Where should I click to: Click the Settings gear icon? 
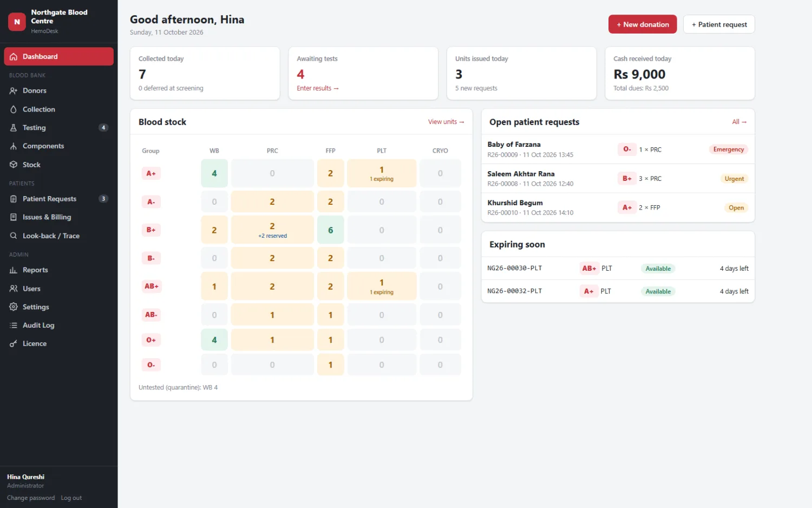click(x=14, y=307)
